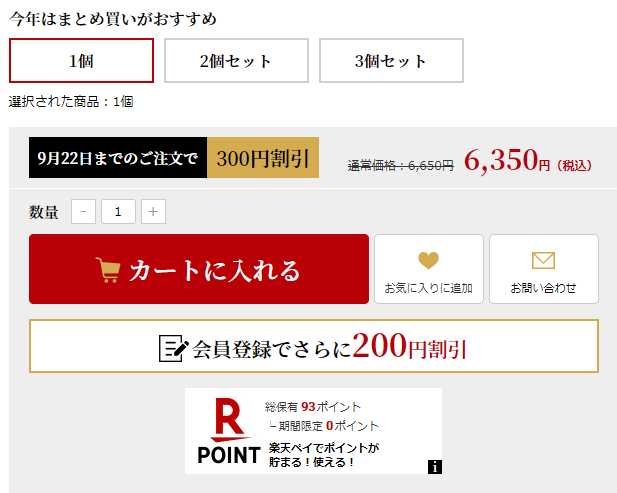Image resolution: width=617 pixels, height=493 pixels.
Task: Choose the 2個セット option
Action: pos(236,61)
